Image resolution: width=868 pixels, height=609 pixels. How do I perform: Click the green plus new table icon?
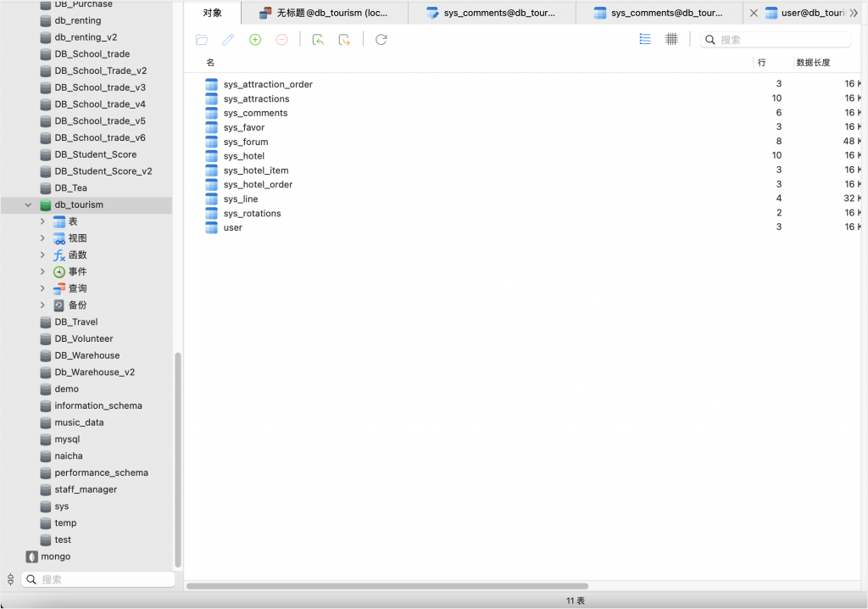(255, 40)
